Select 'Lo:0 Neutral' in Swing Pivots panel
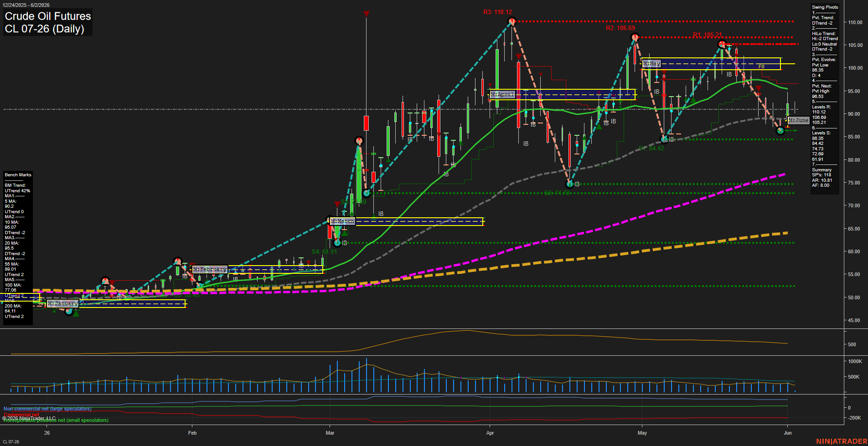This screenshot has width=868, height=446. click(x=824, y=44)
